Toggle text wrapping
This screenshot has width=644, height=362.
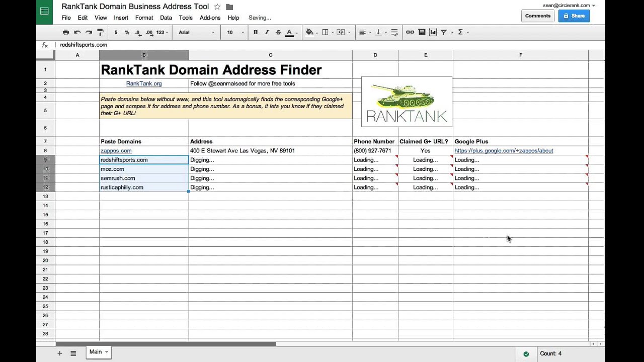pyautogui.click(x=394, y=32)
